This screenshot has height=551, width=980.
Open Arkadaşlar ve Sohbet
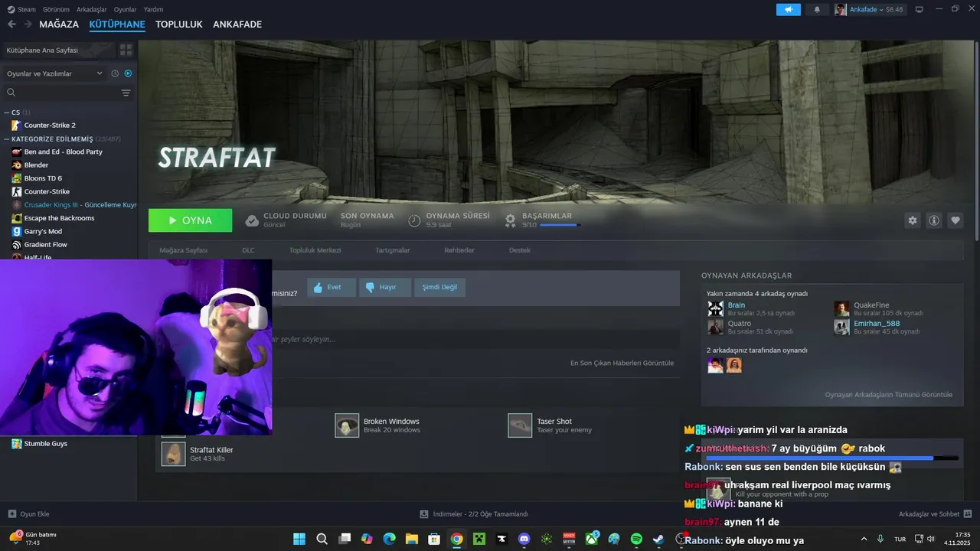tap(935, 514)
